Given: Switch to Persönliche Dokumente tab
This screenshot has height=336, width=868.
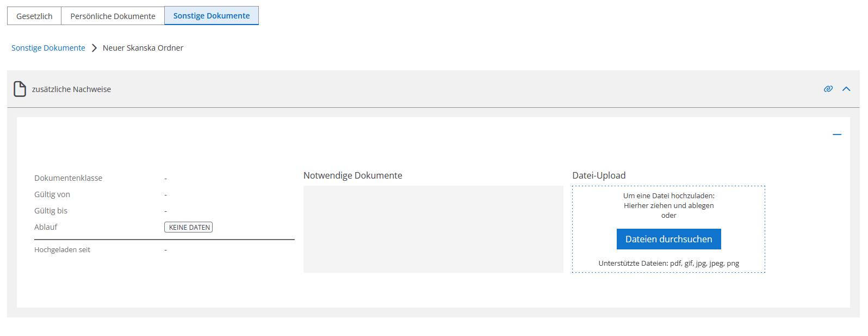Looking at the screenshot, I should pyautogui.click(x=113, y=16).
